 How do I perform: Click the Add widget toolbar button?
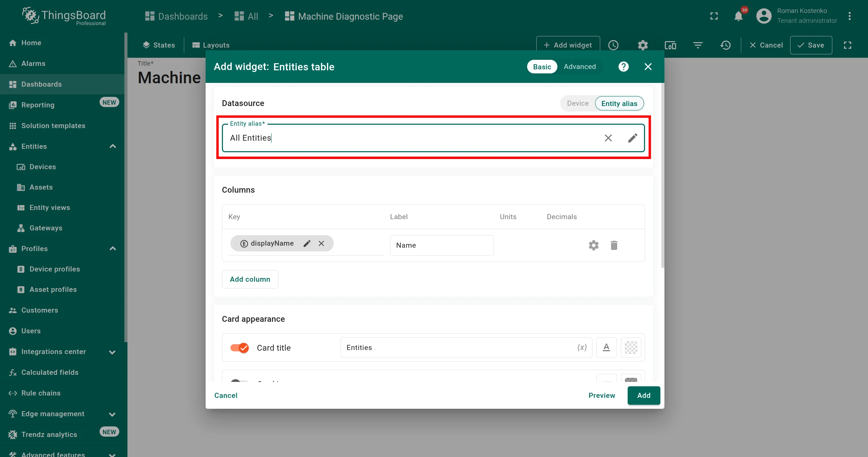pos(568,45)
